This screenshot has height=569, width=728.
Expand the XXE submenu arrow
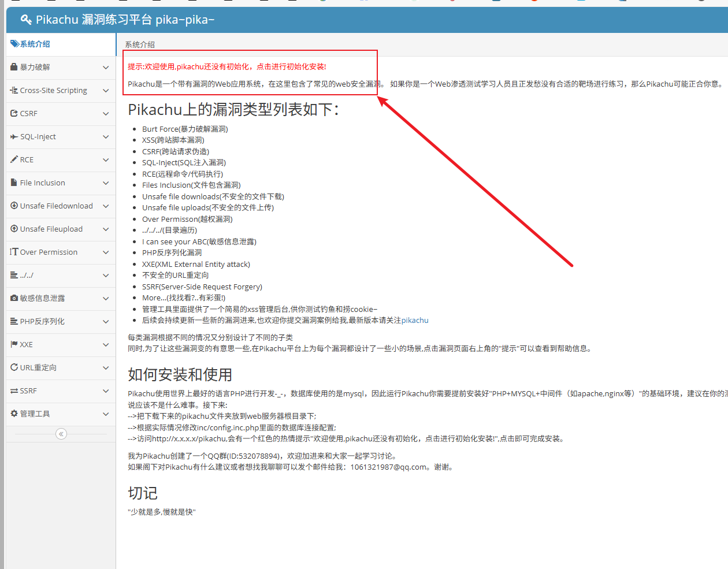(x=106, y=345)
